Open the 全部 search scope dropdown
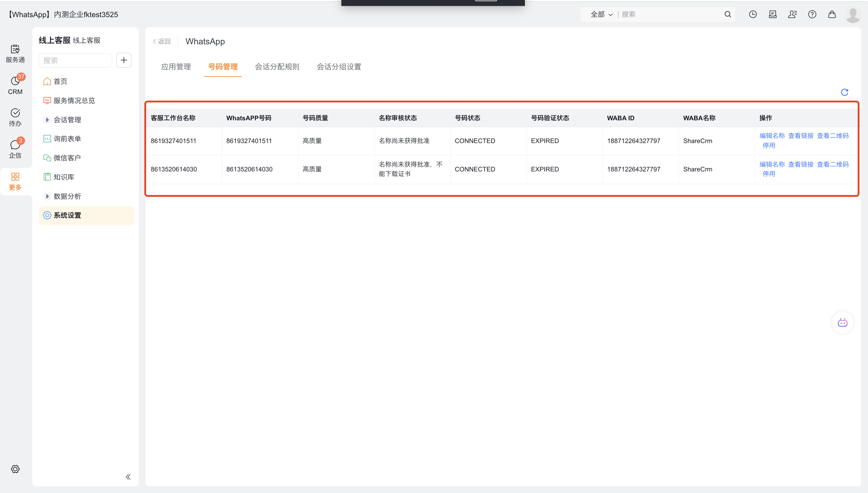 pos(601,14)
